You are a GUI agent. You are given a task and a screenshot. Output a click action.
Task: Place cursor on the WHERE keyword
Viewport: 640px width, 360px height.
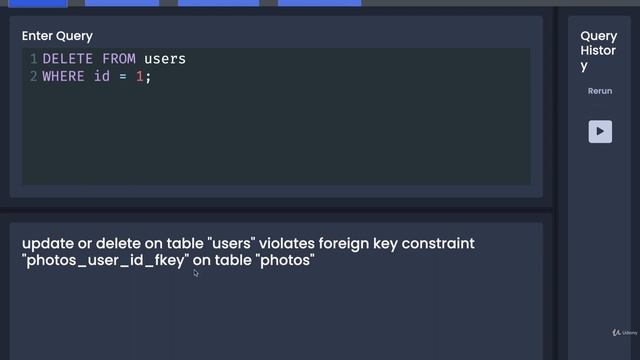(63, 76)
